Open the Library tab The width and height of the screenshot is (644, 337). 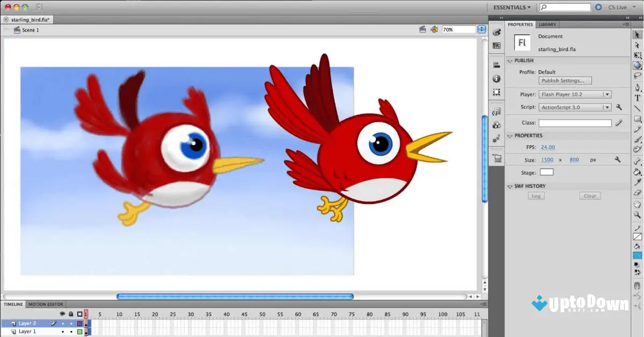[x=546, y=24]
